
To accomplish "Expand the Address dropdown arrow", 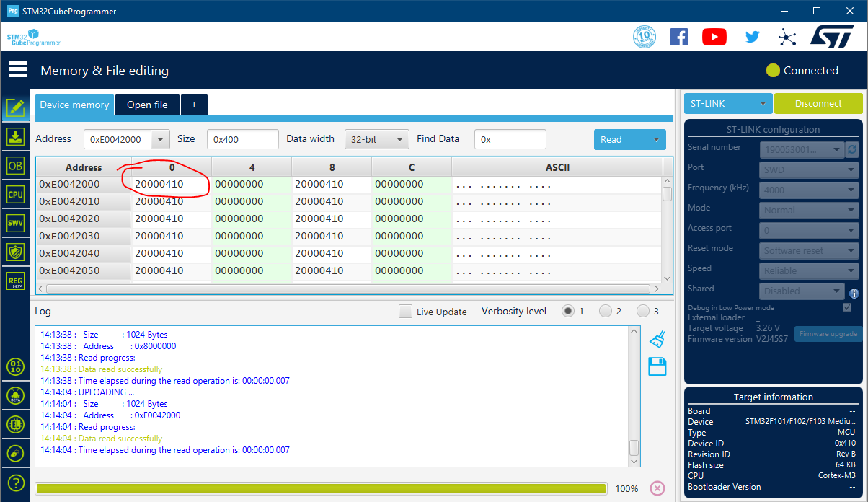I will click(x=161, y=140).
